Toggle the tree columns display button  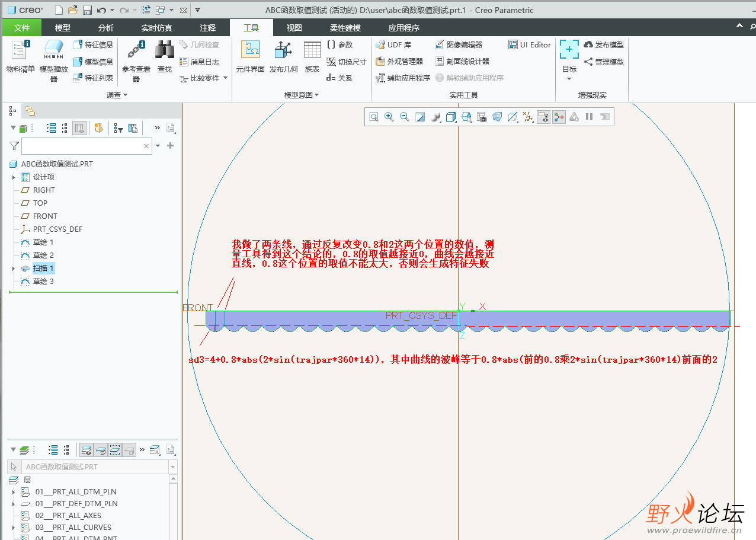(x=80, y=128)
